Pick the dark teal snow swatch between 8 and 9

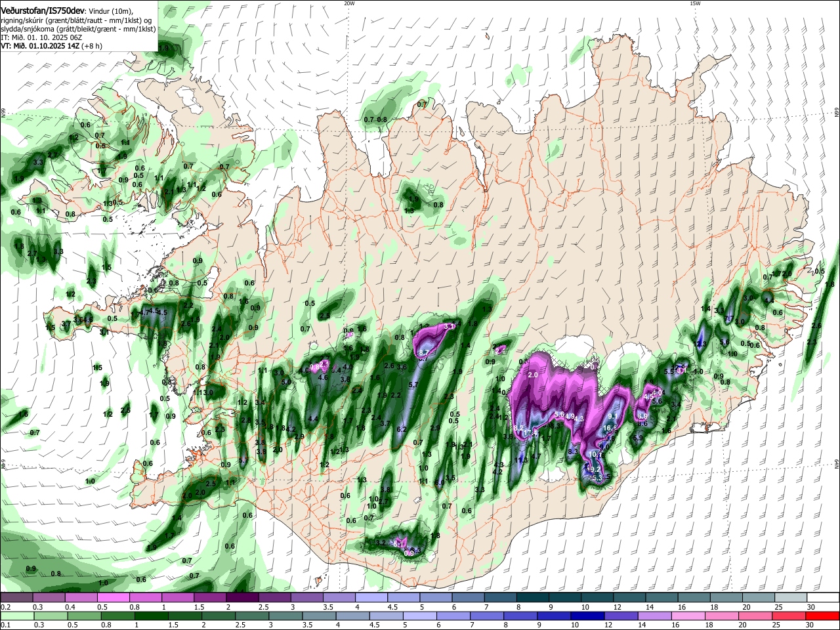pos(532,598)
